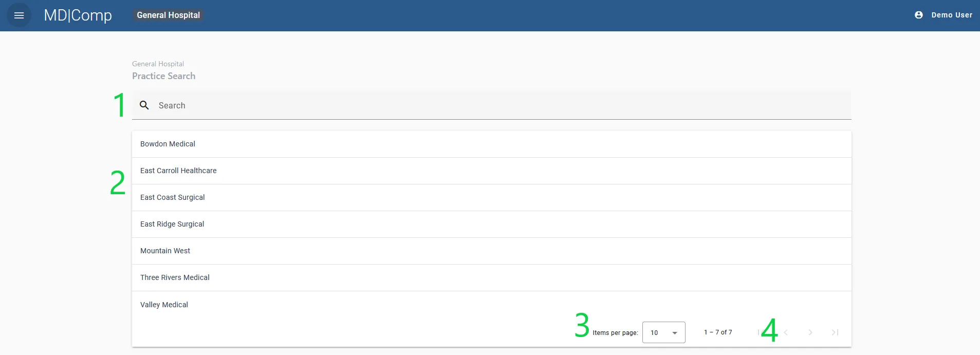
Task: Open the East Carroll Healthcare practice
Action: pyautogui.click(x=178, y=171)
